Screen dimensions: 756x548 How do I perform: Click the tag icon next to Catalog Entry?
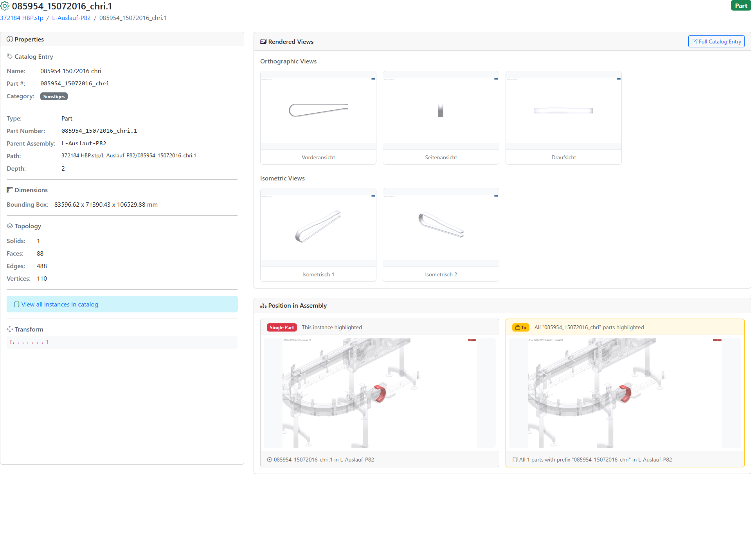click(x=10, y=56)
